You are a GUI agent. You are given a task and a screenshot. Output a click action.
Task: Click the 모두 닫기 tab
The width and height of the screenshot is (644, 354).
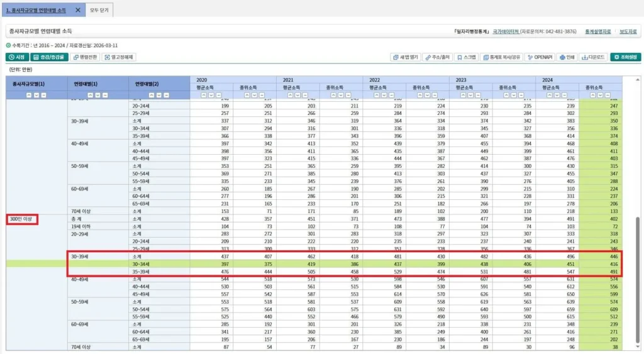(99, 10)
